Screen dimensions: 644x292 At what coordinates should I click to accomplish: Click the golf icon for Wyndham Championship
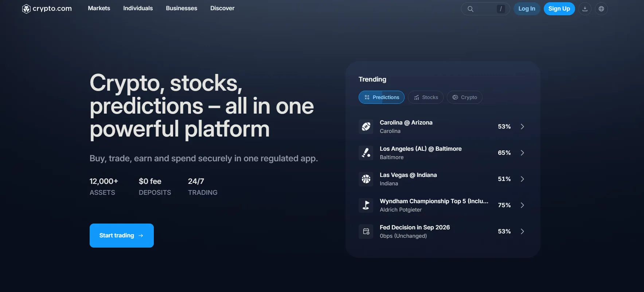tap(366, 205)
